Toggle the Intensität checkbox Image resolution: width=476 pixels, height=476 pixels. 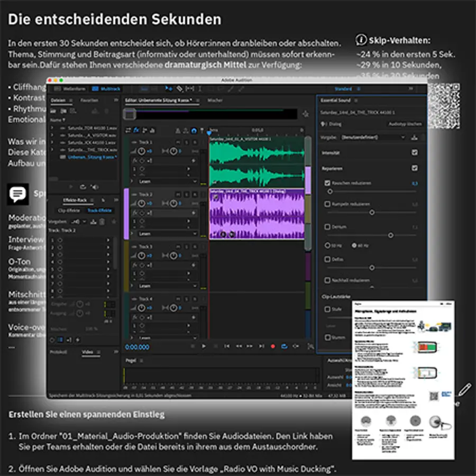(x=414, y=152)
